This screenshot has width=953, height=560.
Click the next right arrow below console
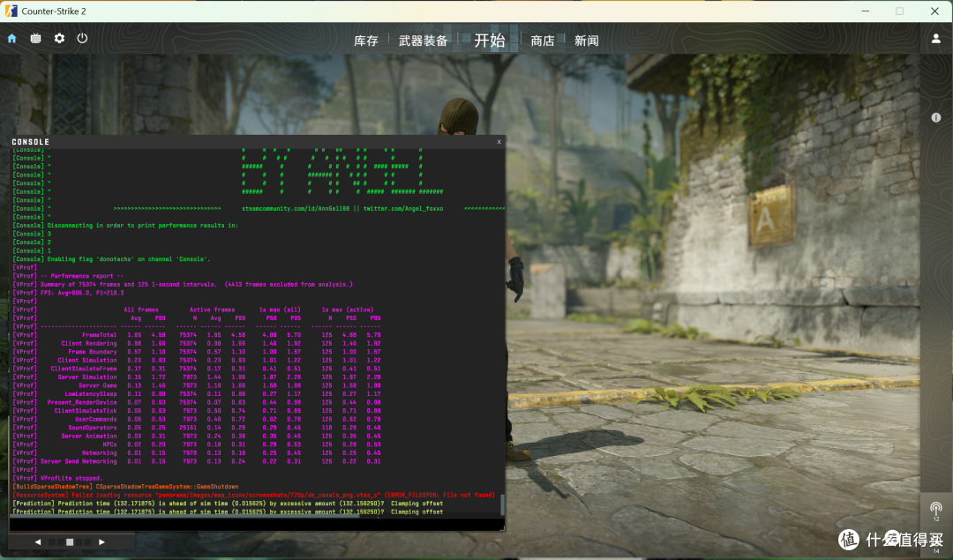[x=101, y=541]
